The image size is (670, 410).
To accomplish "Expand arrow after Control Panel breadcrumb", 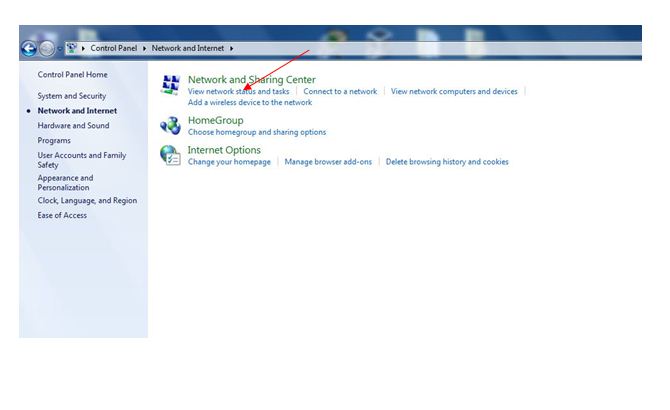I will tap(144, 48).
